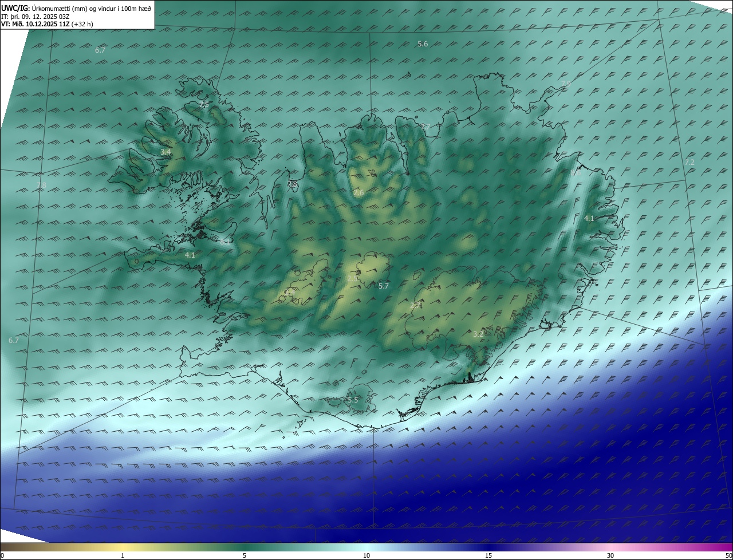Click the 8.1 map value

point(225,242)
